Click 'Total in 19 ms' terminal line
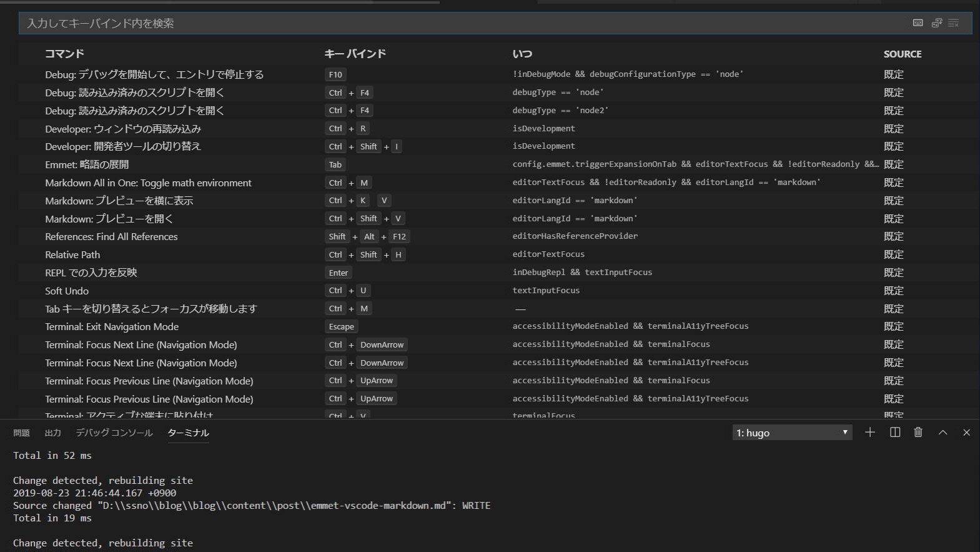The width and height of the screenshot is (980, 552). [x=52, y=518]
